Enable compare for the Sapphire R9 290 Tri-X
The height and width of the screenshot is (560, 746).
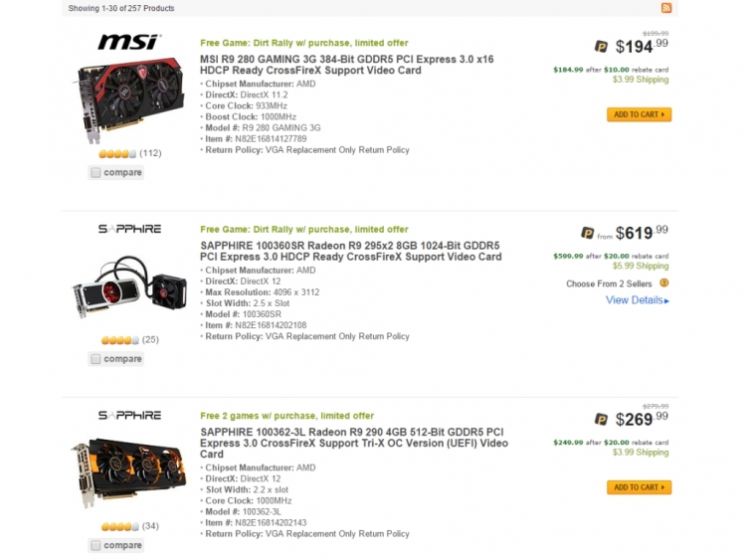point(95,545)
